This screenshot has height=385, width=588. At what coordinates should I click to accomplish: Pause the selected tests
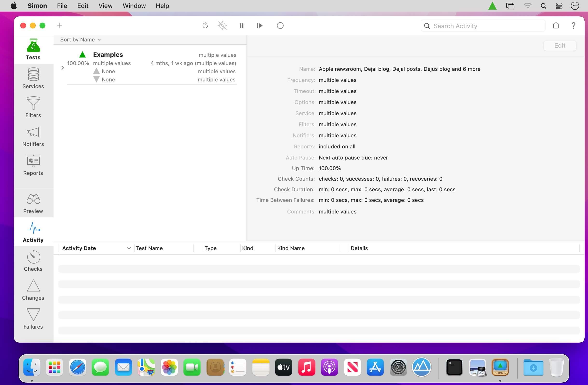[x=242, y=26]
